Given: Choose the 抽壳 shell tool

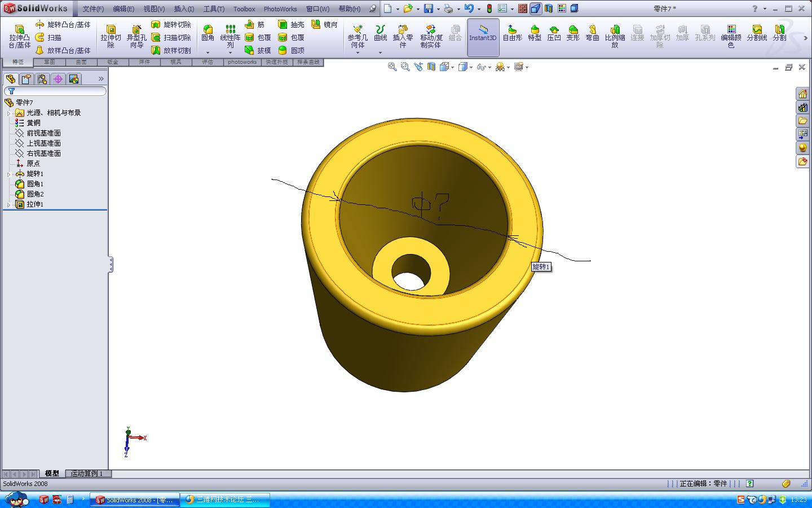Looking at the screenshot, I should [291, 25].
